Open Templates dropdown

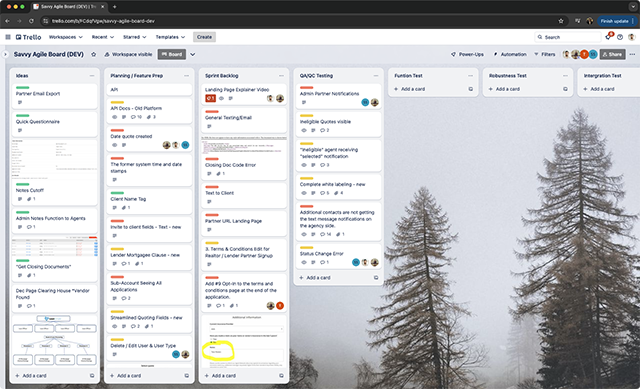pos(170,37)
